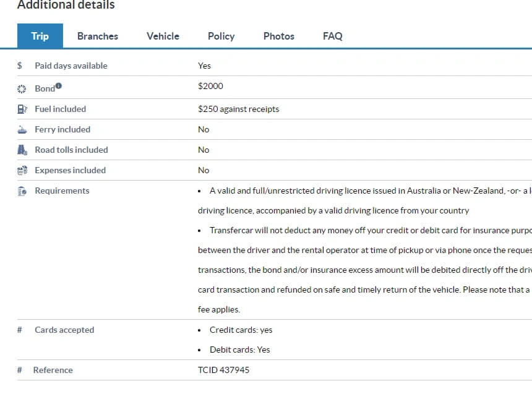The image size is (532, 399).
Task: Open the Photos tab
Action: 279,36
